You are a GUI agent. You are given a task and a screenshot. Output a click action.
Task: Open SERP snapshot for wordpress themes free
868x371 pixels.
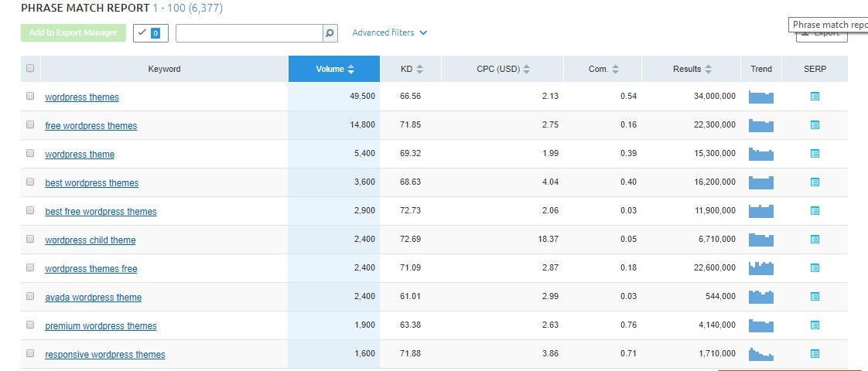click(x=815, y=267)
